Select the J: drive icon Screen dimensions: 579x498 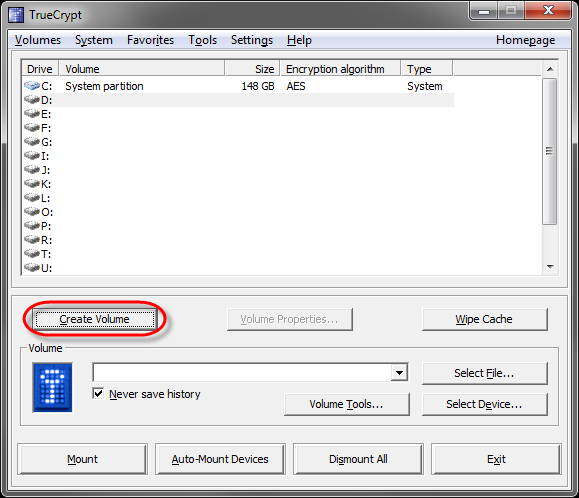click(x=32, y=170)
